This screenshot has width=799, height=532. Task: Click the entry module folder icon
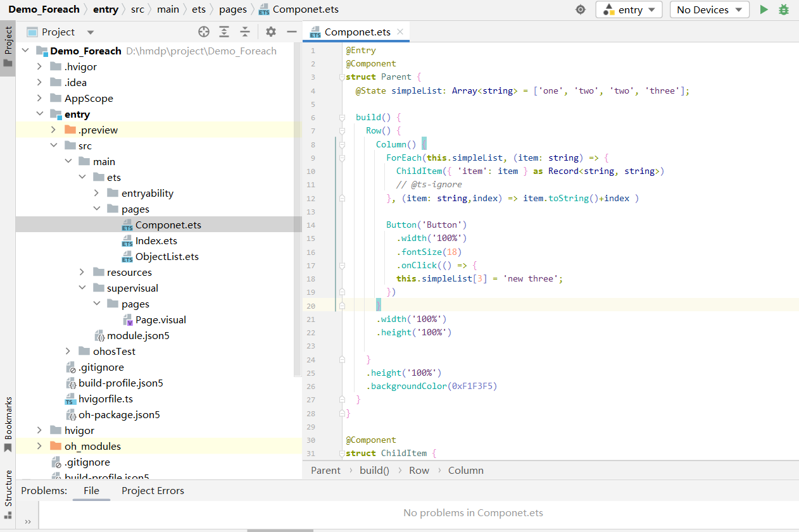56,114
